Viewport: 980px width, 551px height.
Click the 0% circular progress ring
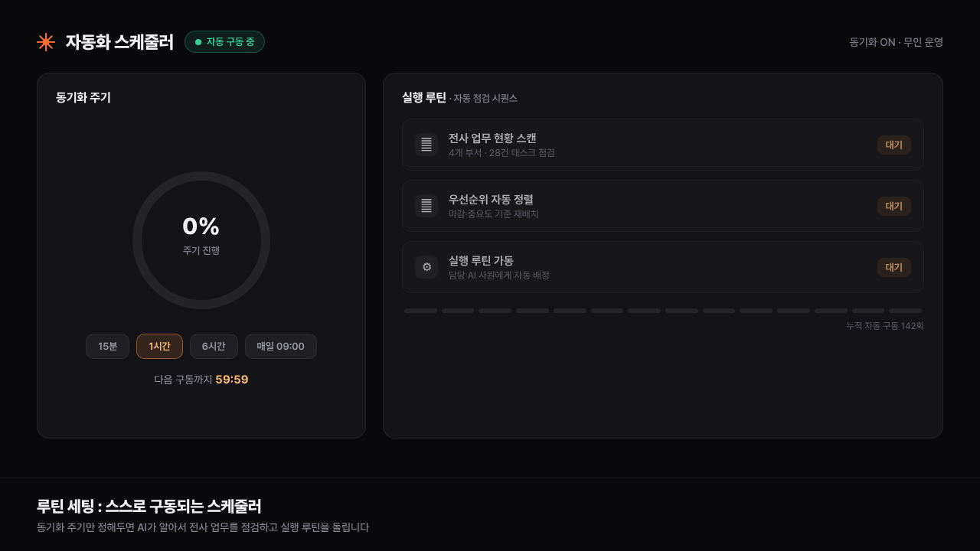[x=201, y=240]
